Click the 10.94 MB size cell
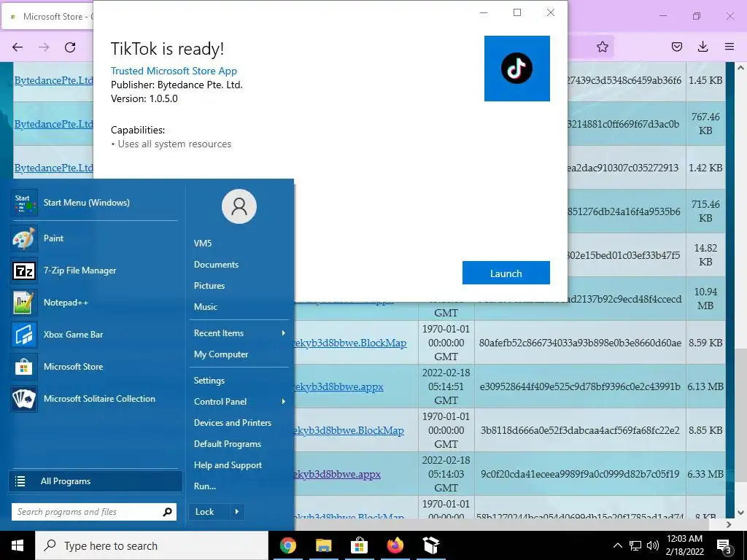The image size is (747, 560). point(705,298)
